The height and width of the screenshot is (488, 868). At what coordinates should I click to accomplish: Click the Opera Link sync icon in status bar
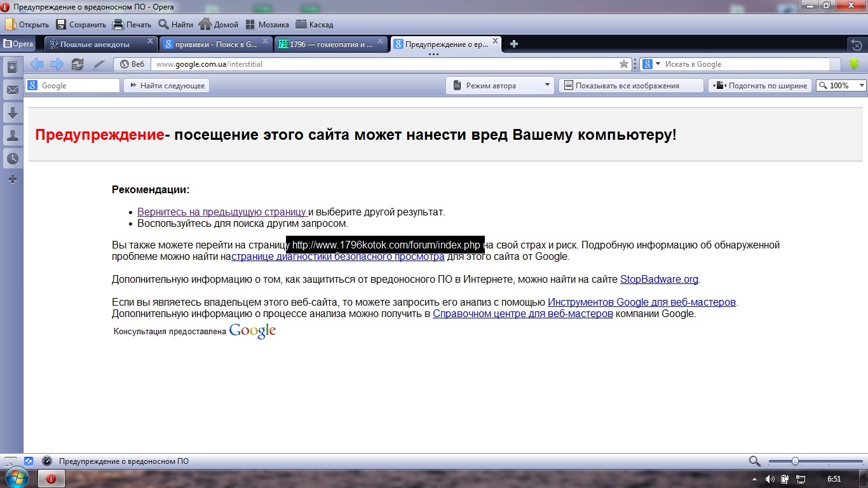coord(29,461)
